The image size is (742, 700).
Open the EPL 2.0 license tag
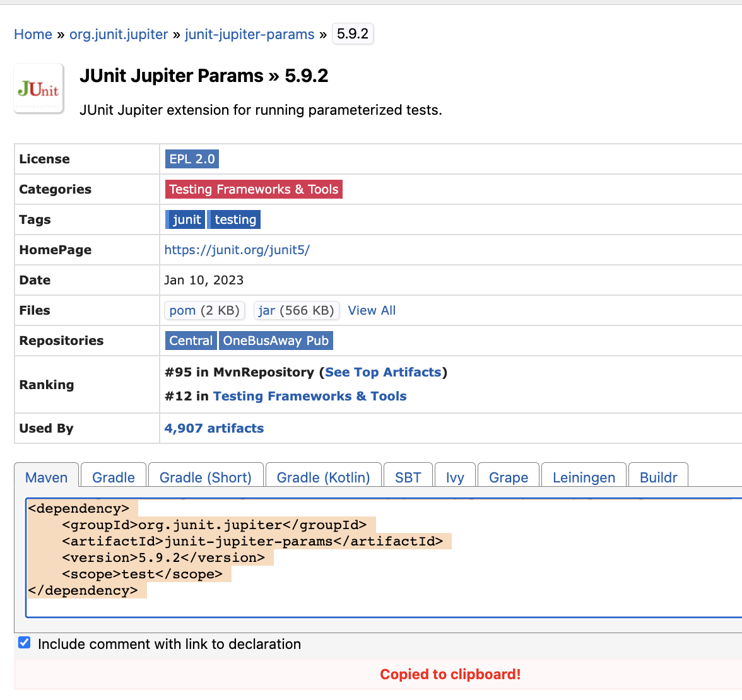pyautogui.click(x=192, y=159)
